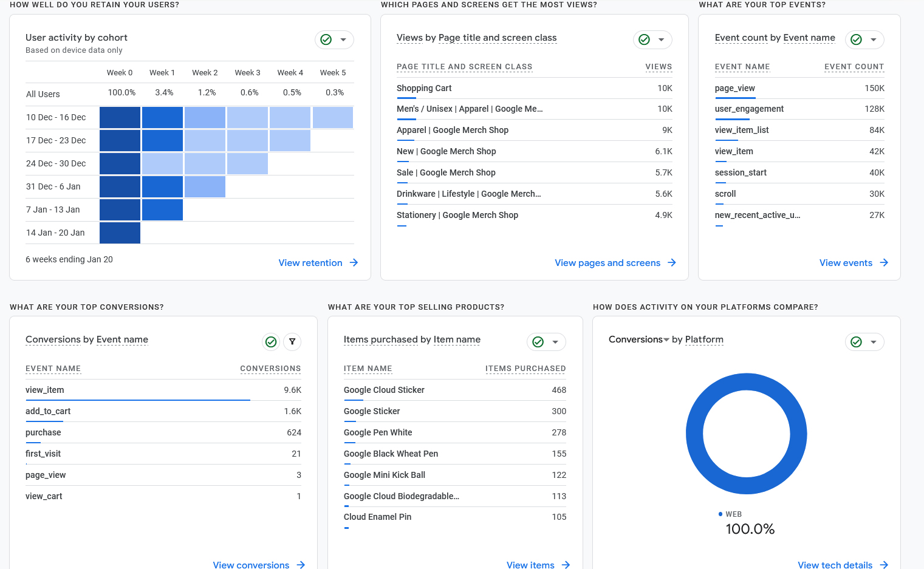This screenshot has height=569, width=924.
Task: Click the arrow icon beside View items
Action: 565,565
